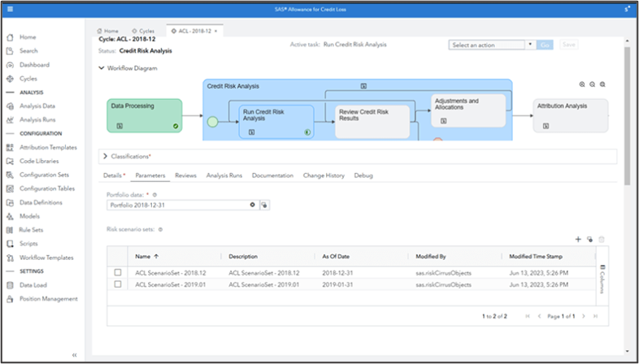Go to first page of table

click(x=528, y=316)
